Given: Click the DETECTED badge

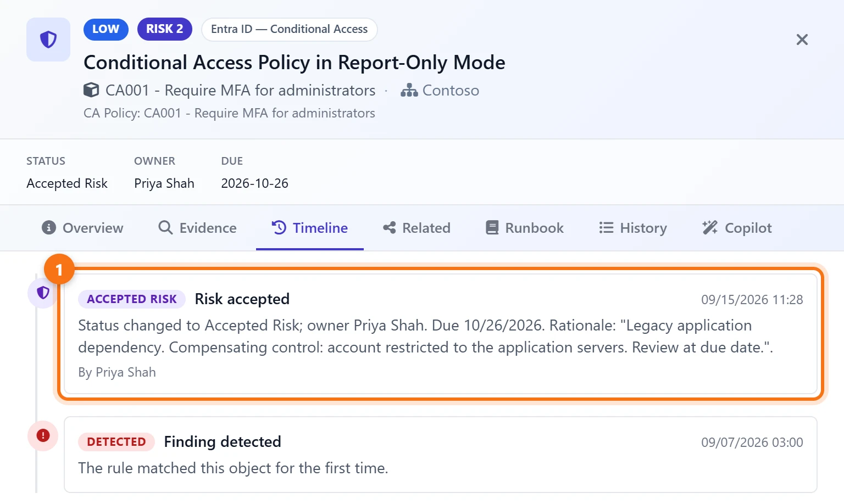Looking at the screenshot, I should pos(116,442).
